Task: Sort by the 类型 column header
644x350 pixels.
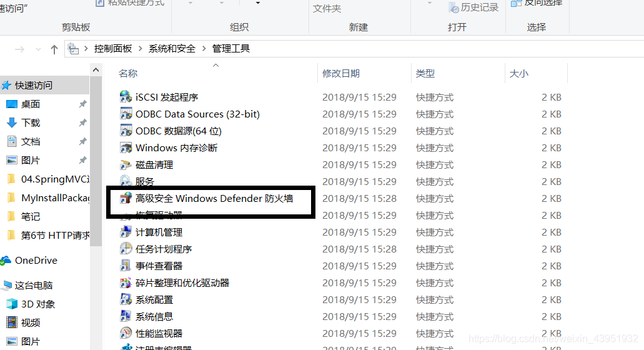Action: pyautogui.click(x=425, y=74)
